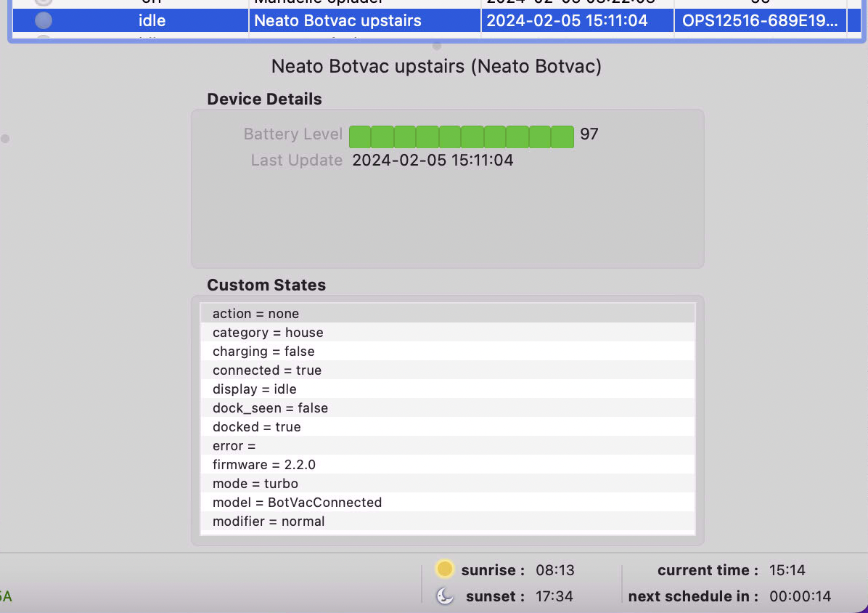Select the 'dock_seen = false' custom state row

[x=447, y=407]
